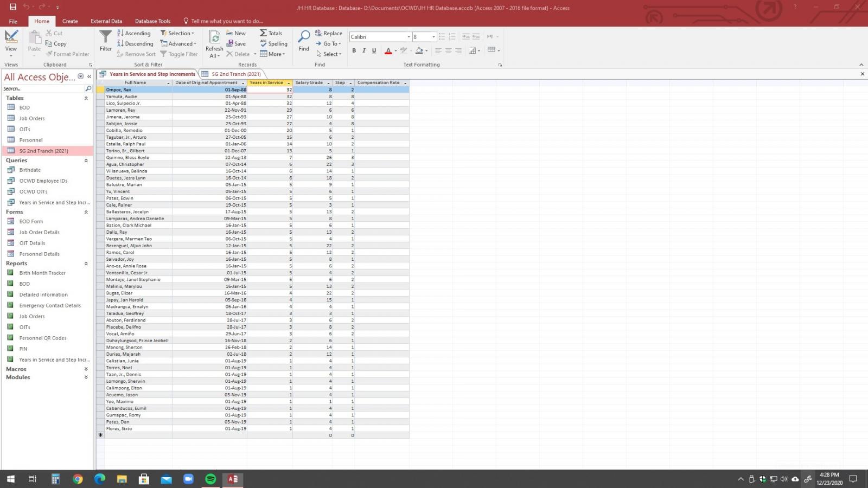Toggle the Totals row

[x=271, y=33]
